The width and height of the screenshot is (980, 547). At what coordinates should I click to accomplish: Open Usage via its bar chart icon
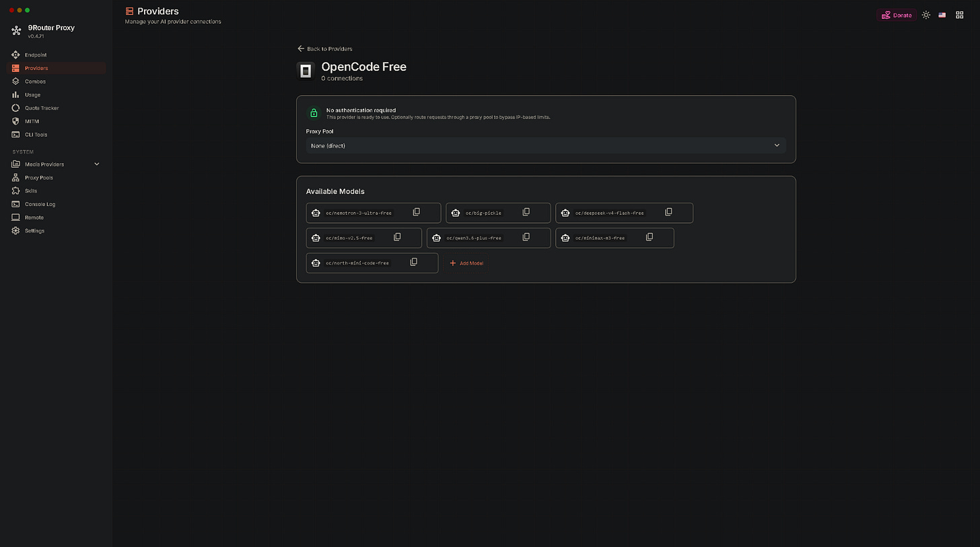coord(16,95)
